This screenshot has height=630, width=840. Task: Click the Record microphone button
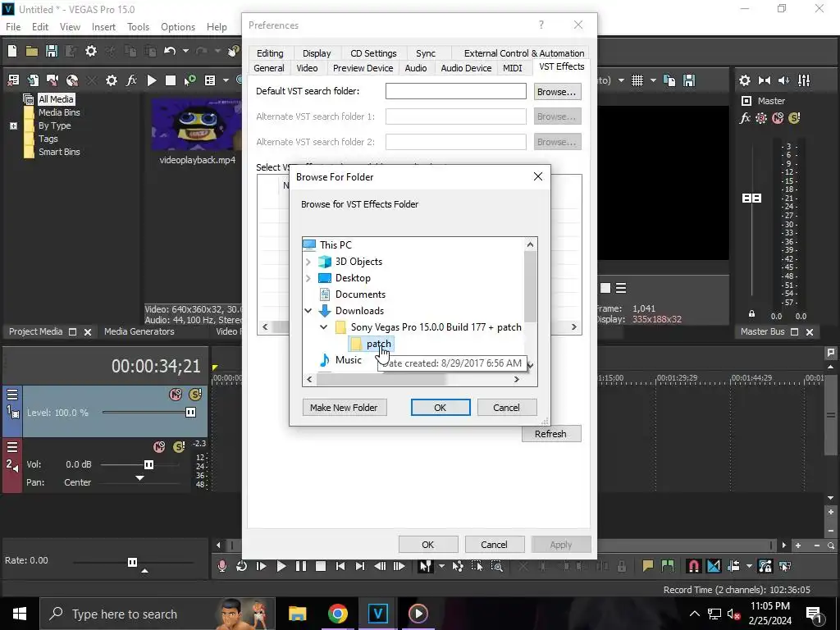tap(221, 566)
